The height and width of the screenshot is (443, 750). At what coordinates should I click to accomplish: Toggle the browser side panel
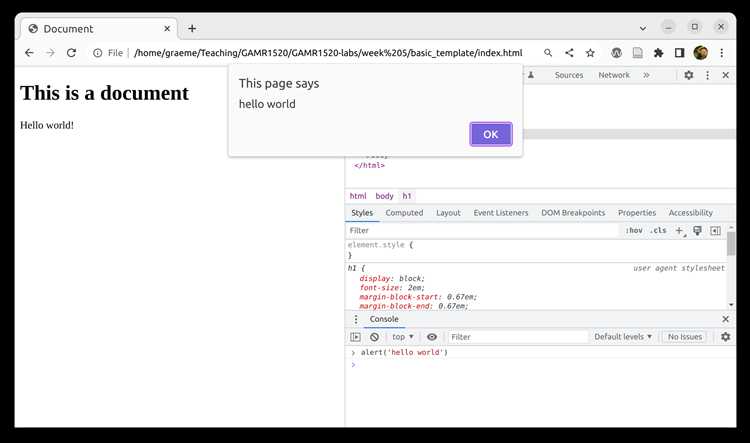[679, 53]
